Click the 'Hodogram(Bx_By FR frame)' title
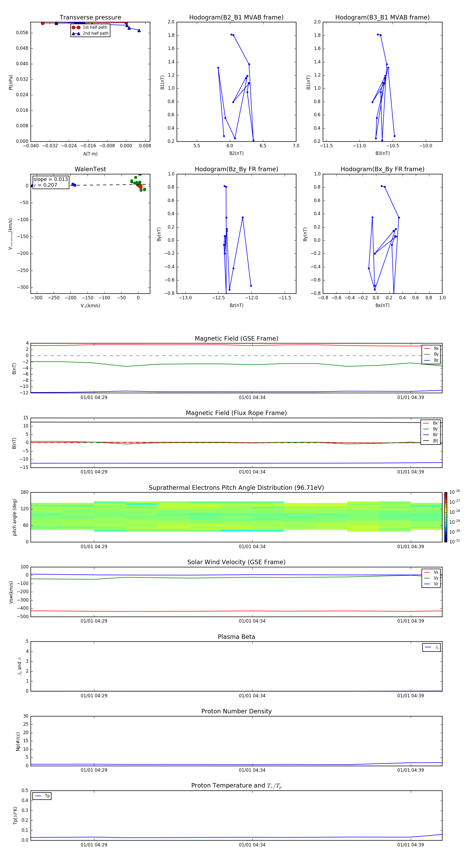This screenshot has height=868, width=473. coord(382,169)
